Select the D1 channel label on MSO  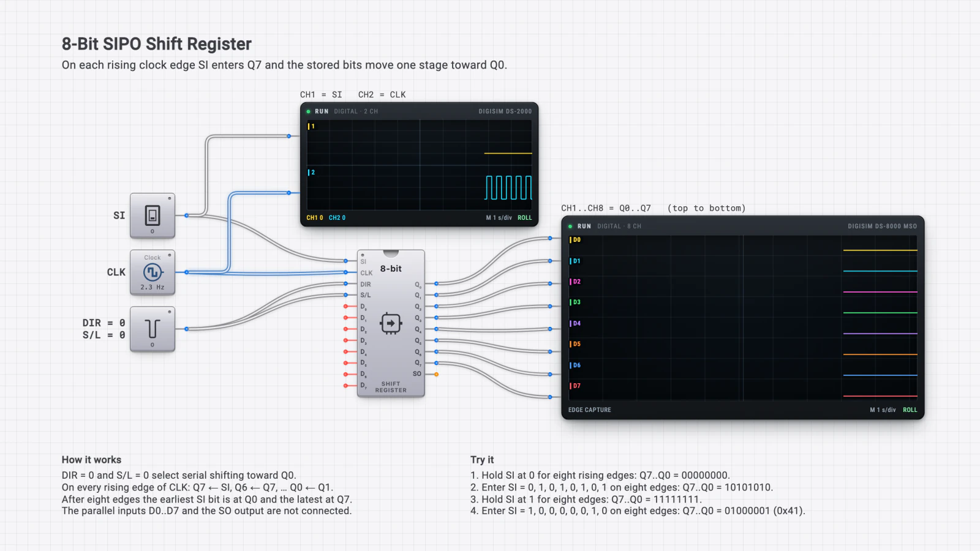[575, 261]
